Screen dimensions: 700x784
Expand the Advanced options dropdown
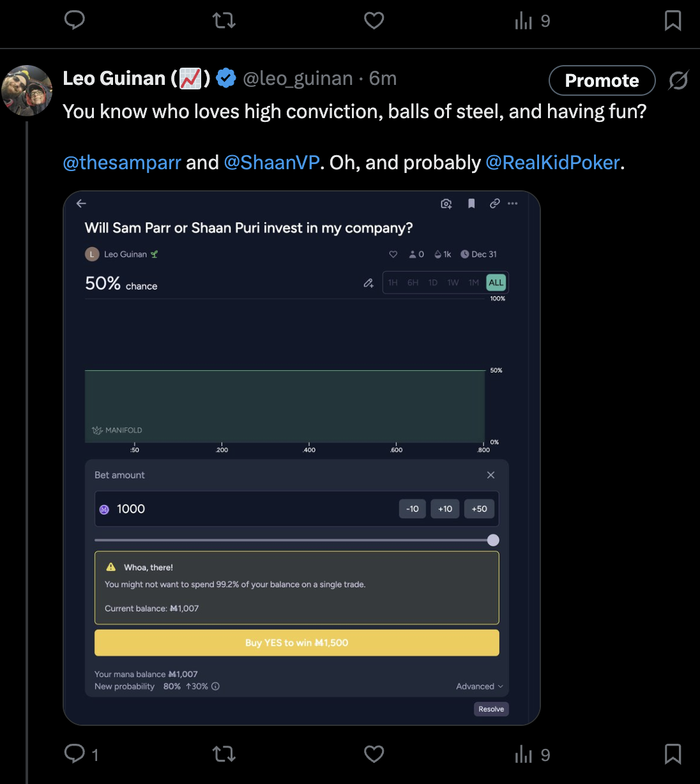pyautogui.click(x=479, y=686)
